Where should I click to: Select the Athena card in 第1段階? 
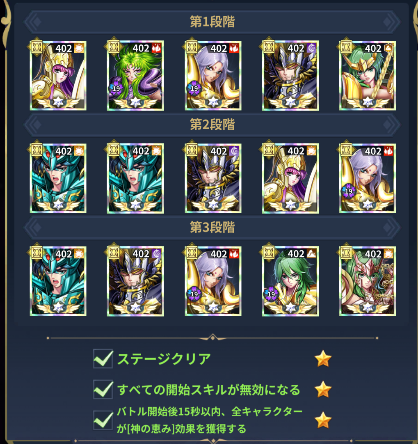(x=58, y=76)
